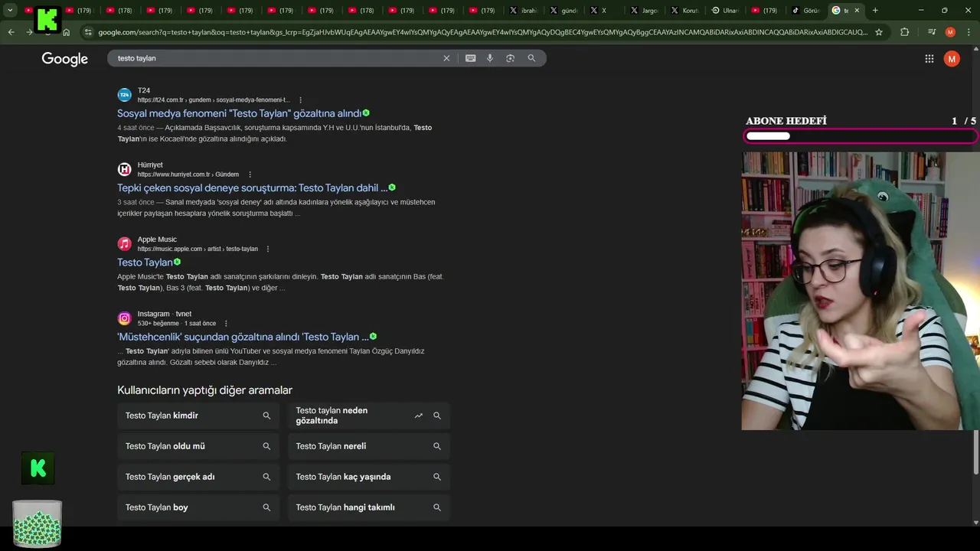Click the T24 site favicon
980x551 pixels.
click(x=124, y=95)
